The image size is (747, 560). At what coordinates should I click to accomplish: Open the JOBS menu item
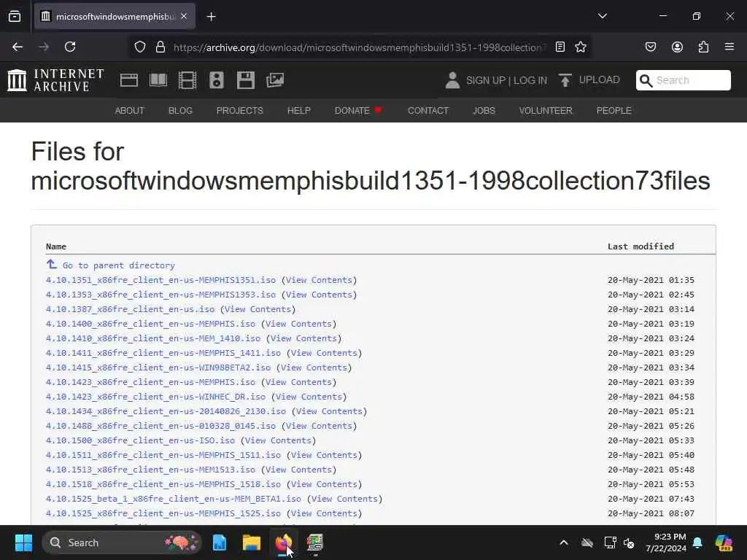(x=484, y=111)
